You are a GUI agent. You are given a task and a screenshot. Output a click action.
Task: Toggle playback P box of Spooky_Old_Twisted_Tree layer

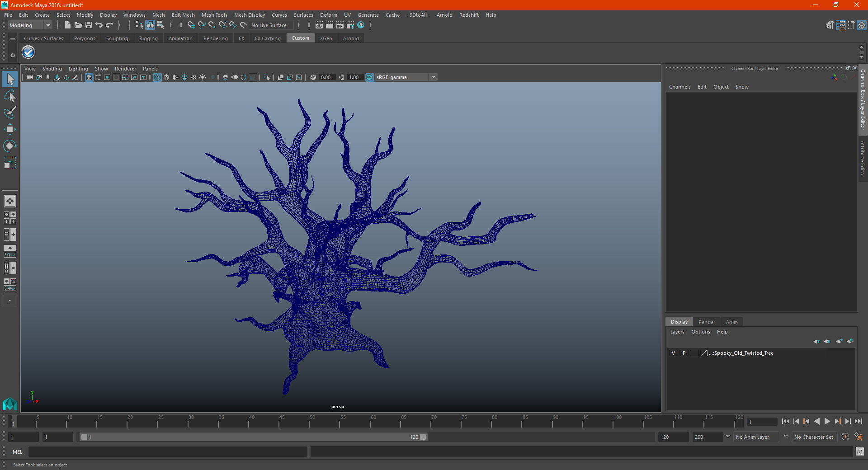click(x=684, y=353)
